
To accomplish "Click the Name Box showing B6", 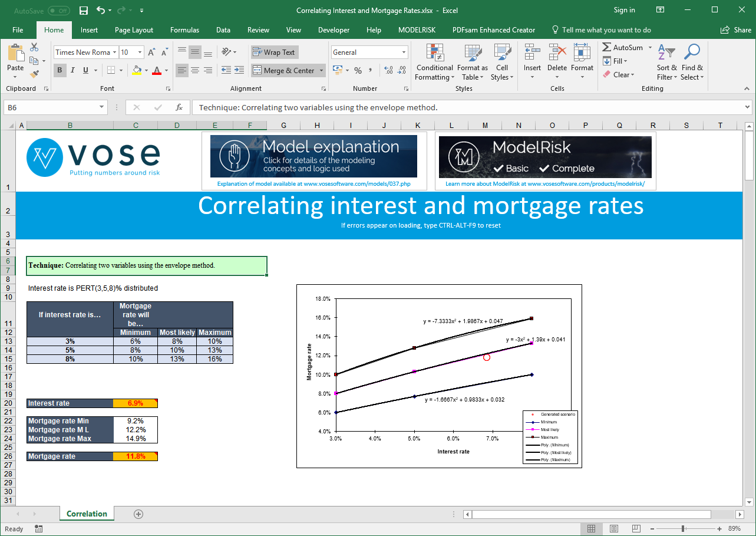I will tap(53, 107).
